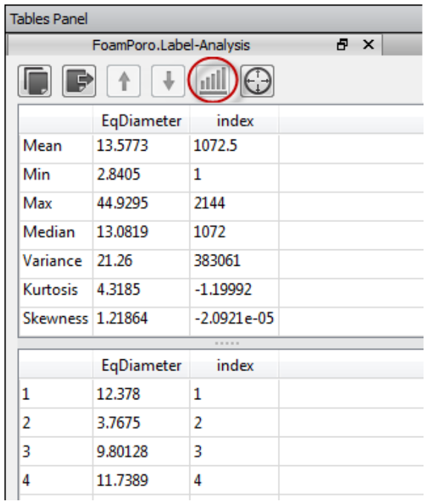Image resolution: width=428 pixels, height=504 pixels.
Task: Click the export table icon
Action: [80, 81]
